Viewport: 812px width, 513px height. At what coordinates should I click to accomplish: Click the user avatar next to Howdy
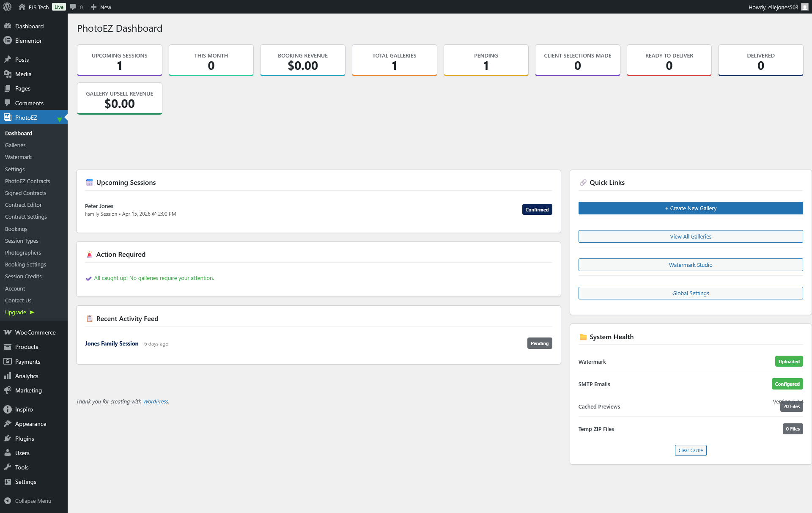(804, 7)
